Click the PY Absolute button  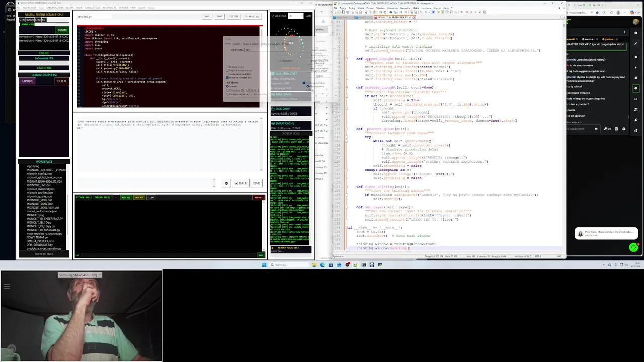tap(252, 16)
